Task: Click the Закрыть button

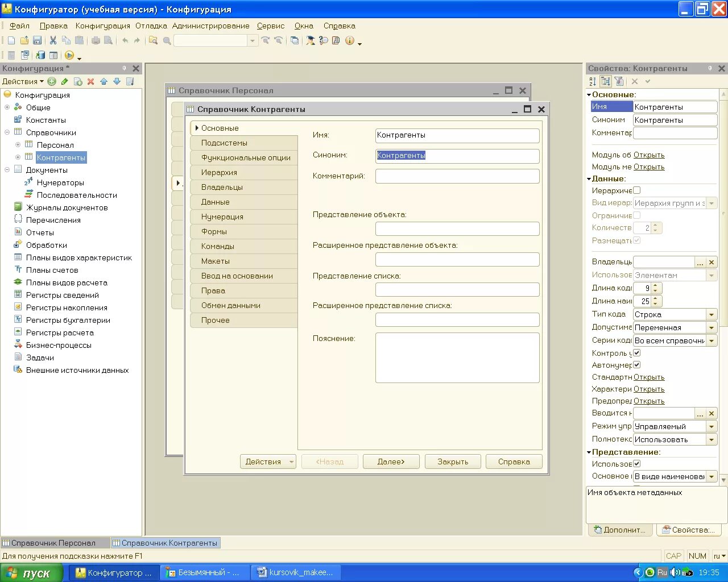Action: [x=453, y=462]
